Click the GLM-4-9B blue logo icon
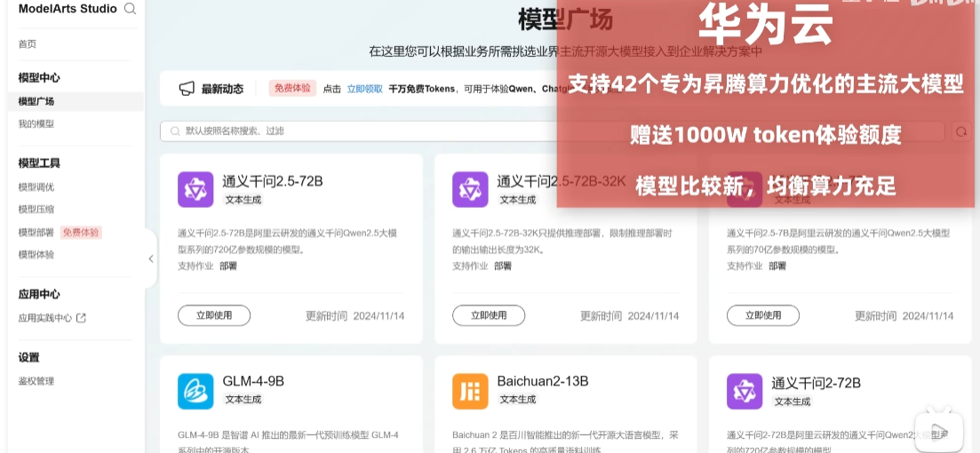Screen dimensions: 980x453 (195, 391)
